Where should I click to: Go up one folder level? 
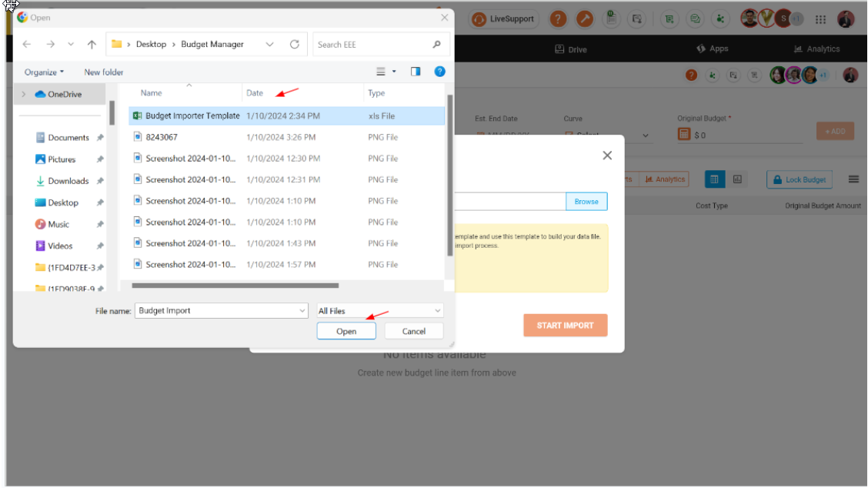pos(92,45)
